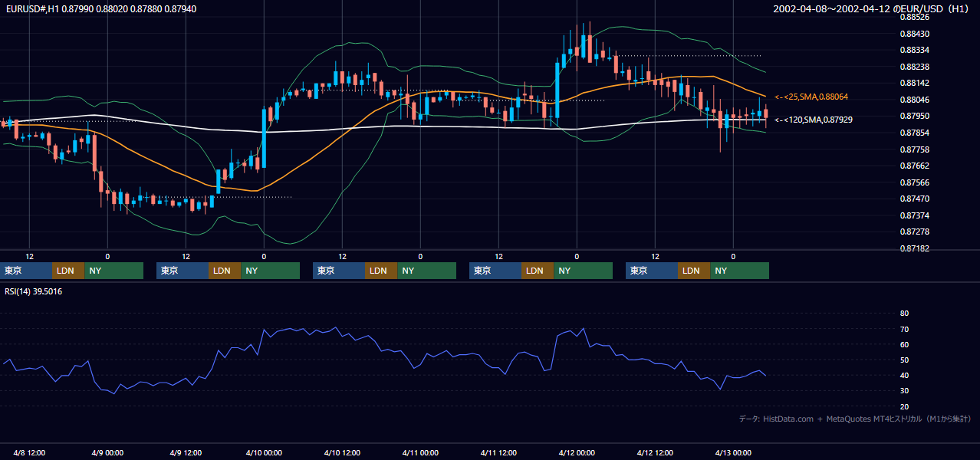Click the RSI(14) 39.5016 indicator label
Image resolution: width=980 pixels, height=460 pixels.
pyautogui.click(x=34, y=291)
